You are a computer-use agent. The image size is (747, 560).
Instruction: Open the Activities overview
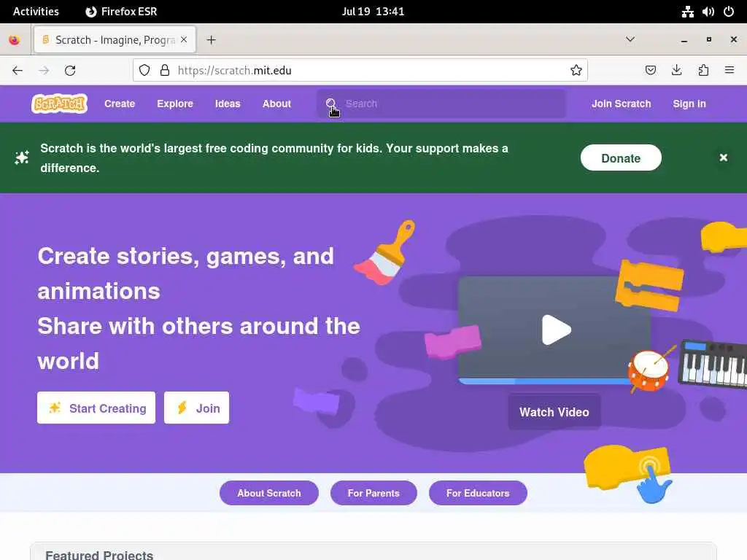36,12
